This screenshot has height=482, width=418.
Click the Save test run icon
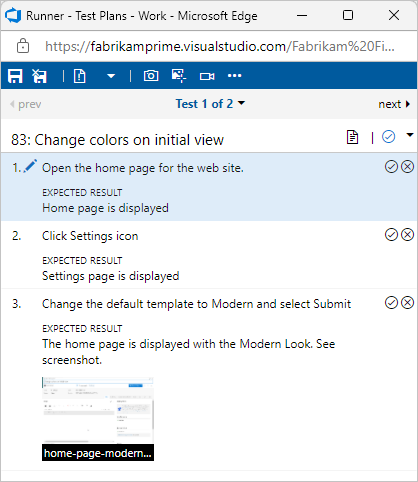point(15,76)
